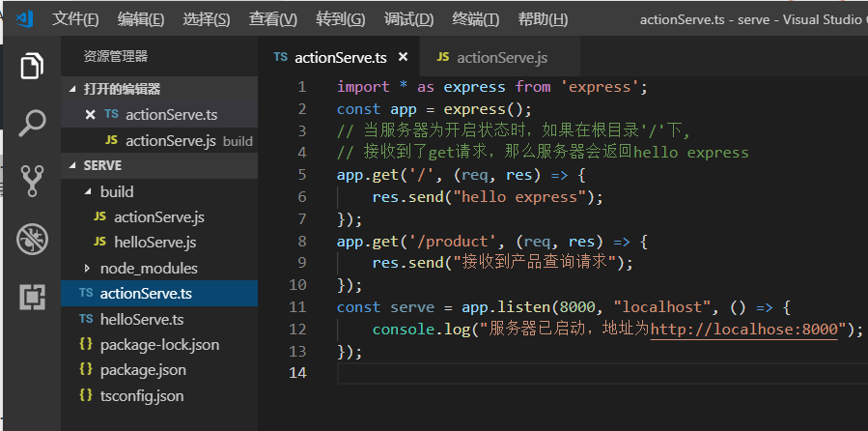Open the 文件(F) menu
868x431 pixels.
coord(75,19)
